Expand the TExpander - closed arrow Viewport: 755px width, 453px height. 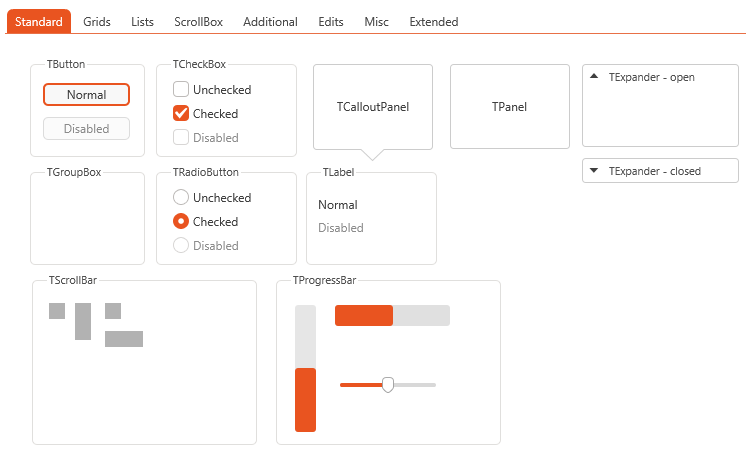594,170
